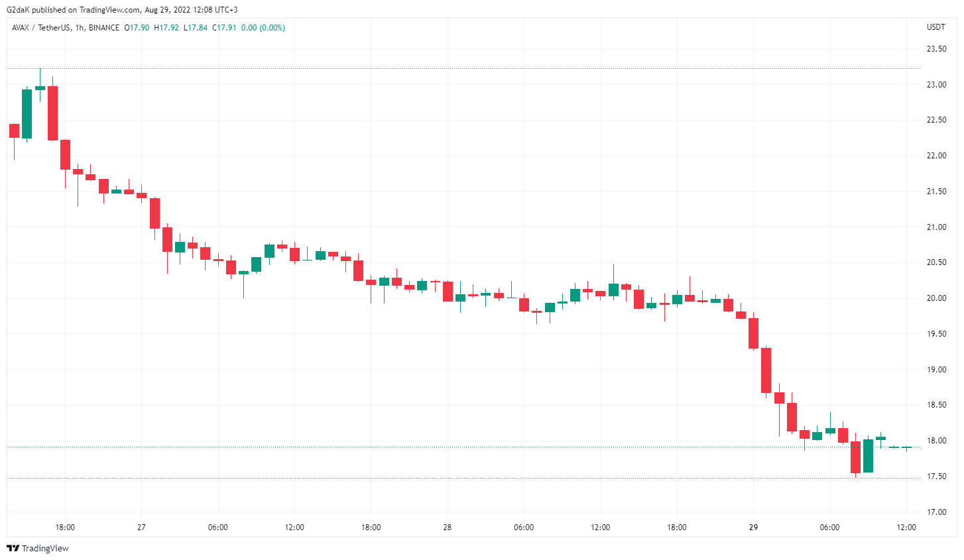Viewport: 964px width, 560px height.
Task: Click the BINANCE exchange label
Action: [104, 28]
